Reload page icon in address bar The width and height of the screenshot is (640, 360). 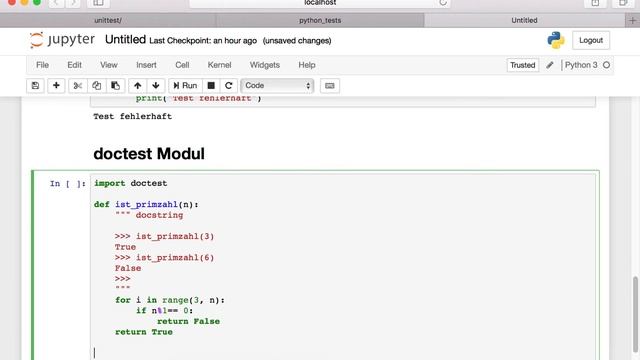[x=443, y=3]
